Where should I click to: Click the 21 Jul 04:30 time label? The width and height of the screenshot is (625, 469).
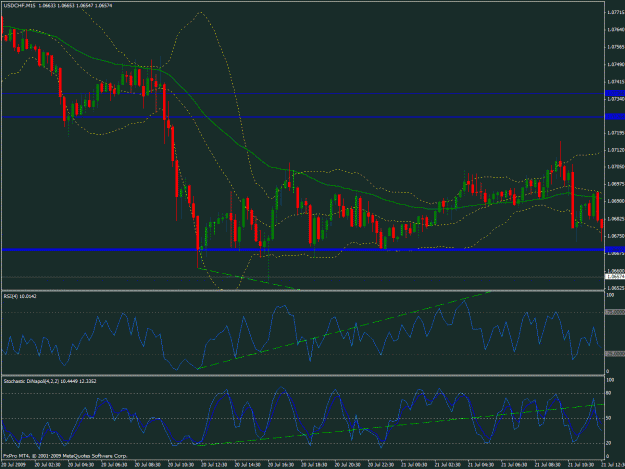(x=481, y=465)
